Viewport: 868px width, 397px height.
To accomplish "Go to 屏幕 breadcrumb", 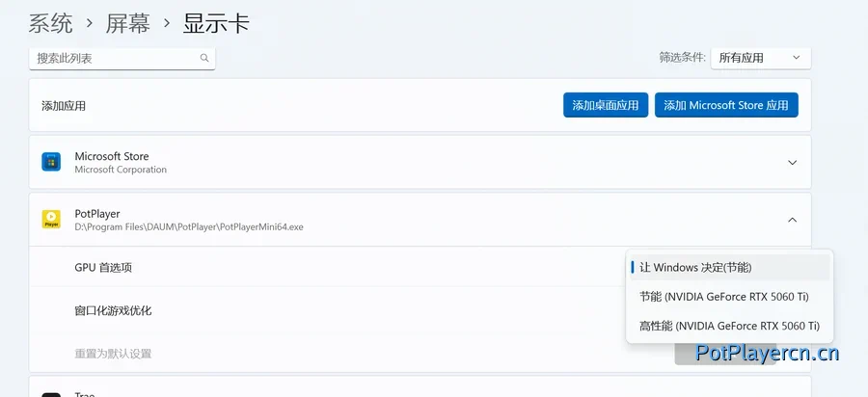I will pyautogui.click(x=128, y=24).
